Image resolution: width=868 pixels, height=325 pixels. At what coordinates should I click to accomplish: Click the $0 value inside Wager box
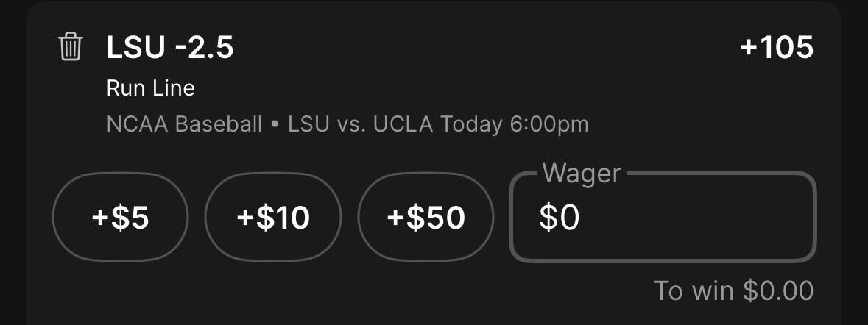tap(559, 217)
